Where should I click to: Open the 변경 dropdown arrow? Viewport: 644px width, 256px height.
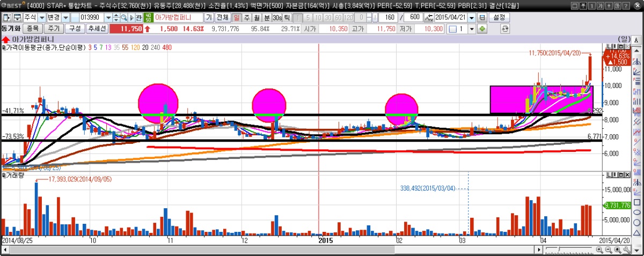coord(65,17)
